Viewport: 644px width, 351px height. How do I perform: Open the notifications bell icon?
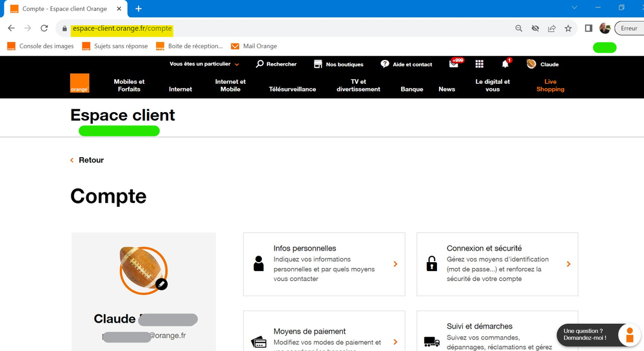(505, 64)
